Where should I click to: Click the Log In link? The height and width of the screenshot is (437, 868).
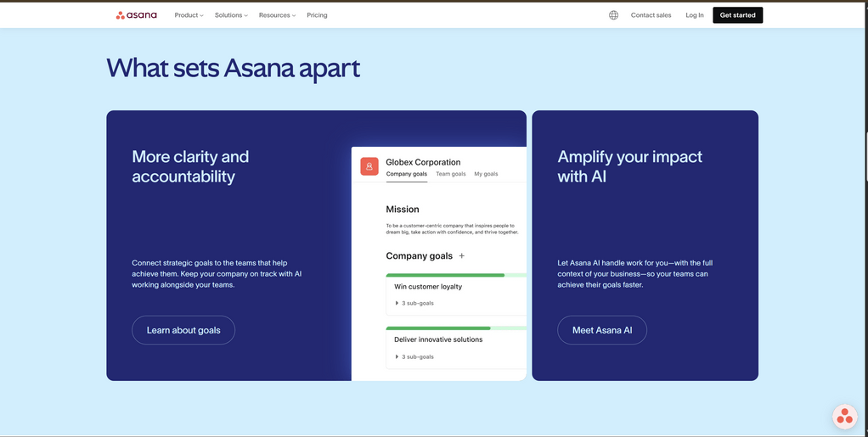pyautogui.click(x=694, y=15)
